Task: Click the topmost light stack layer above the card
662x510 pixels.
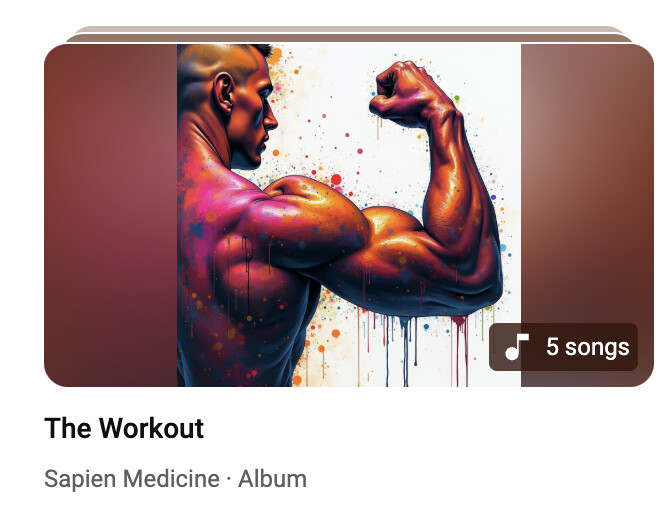Action: pyautogui.click(x=349, y=29)
